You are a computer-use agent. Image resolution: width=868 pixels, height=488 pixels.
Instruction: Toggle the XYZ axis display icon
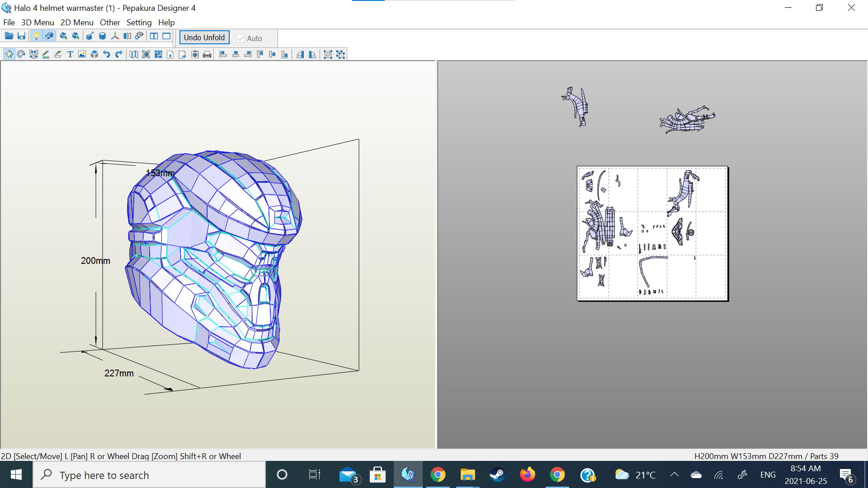(115, 36)
